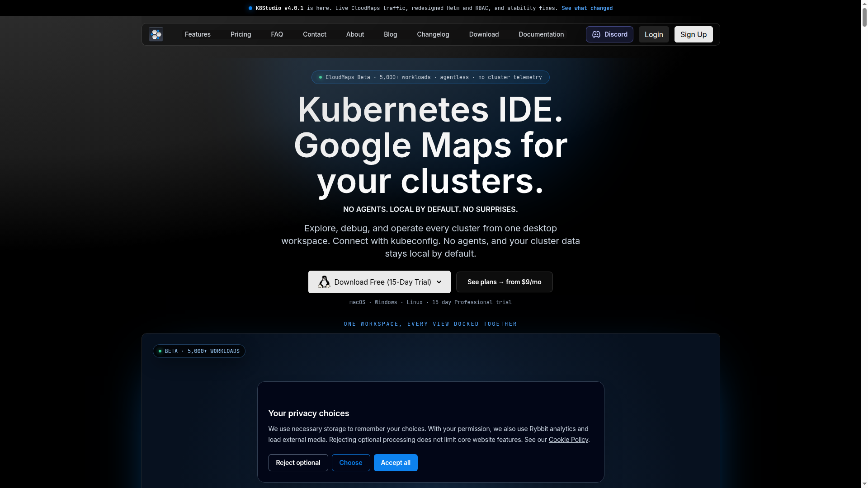Image resolution: width=868 pixels, height=488 pixels.
Task: Select Contact in the navigation bar
Action: tap(315, 34)
